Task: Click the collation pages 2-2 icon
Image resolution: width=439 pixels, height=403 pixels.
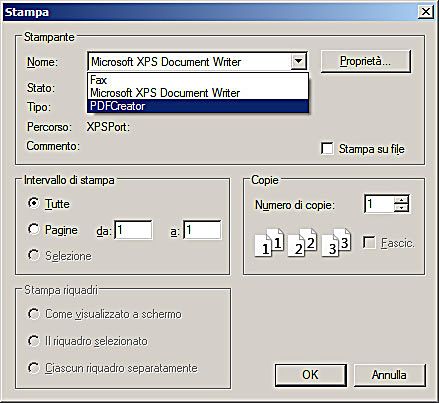Action: (x=302, y=243)
